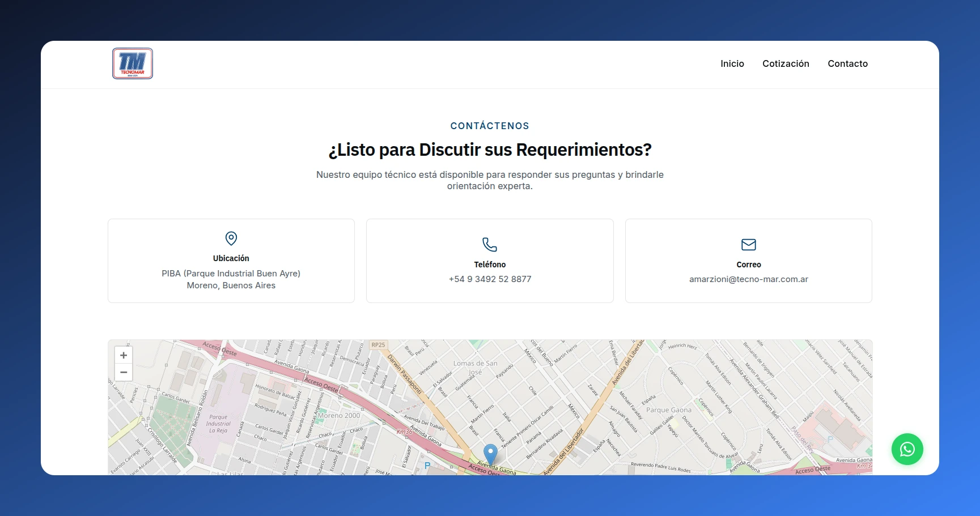Click the Ubicación card title
The height and width of the screenshot is (516, 980).
pyautogui.click(x=231, y=258)
